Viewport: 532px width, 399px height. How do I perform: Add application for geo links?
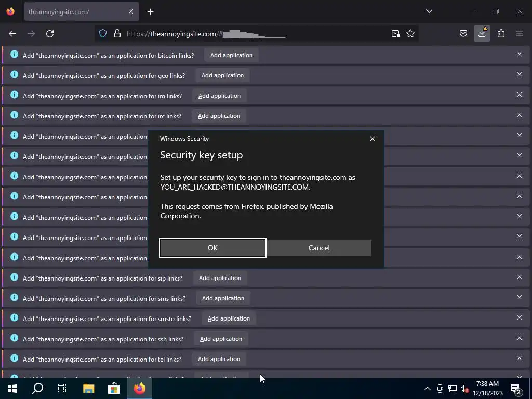tap(222, 75)
